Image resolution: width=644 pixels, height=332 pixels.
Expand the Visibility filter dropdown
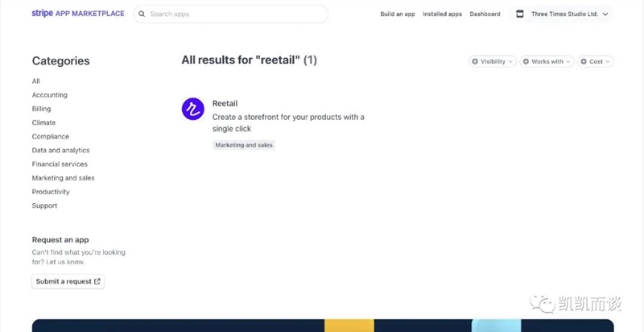[x=493, y=61]
